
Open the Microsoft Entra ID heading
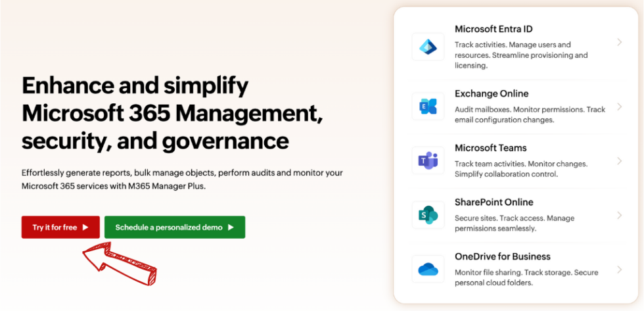tap(494, 29)
